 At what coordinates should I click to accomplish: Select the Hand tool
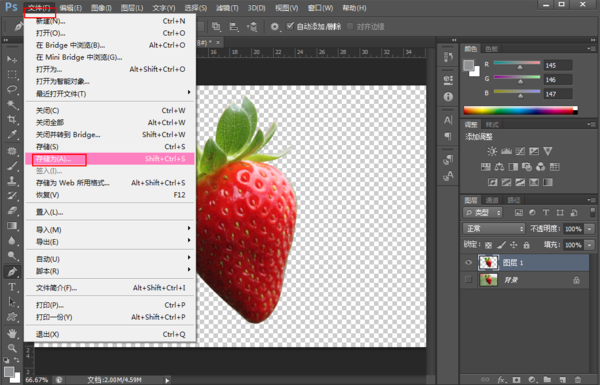tap(12, 333)
